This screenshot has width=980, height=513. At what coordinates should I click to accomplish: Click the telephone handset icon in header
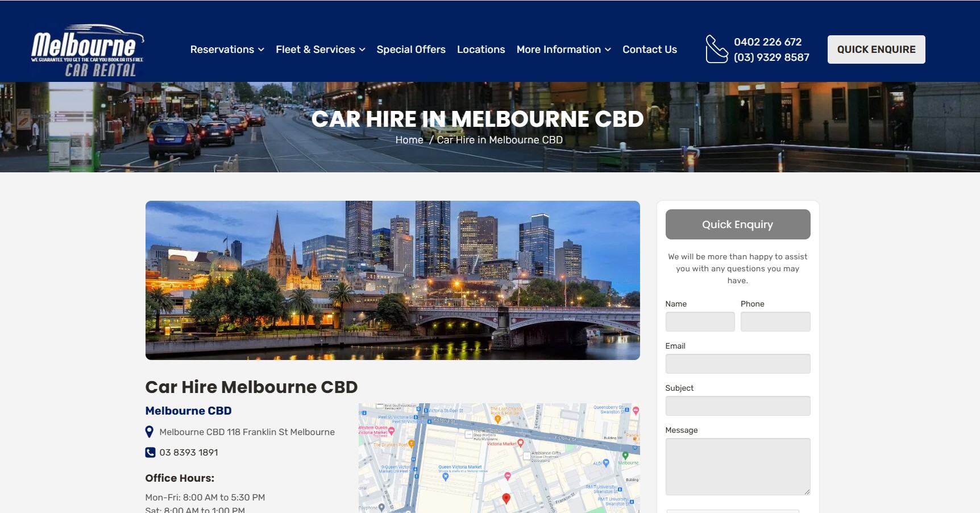(x=716, y=49)
